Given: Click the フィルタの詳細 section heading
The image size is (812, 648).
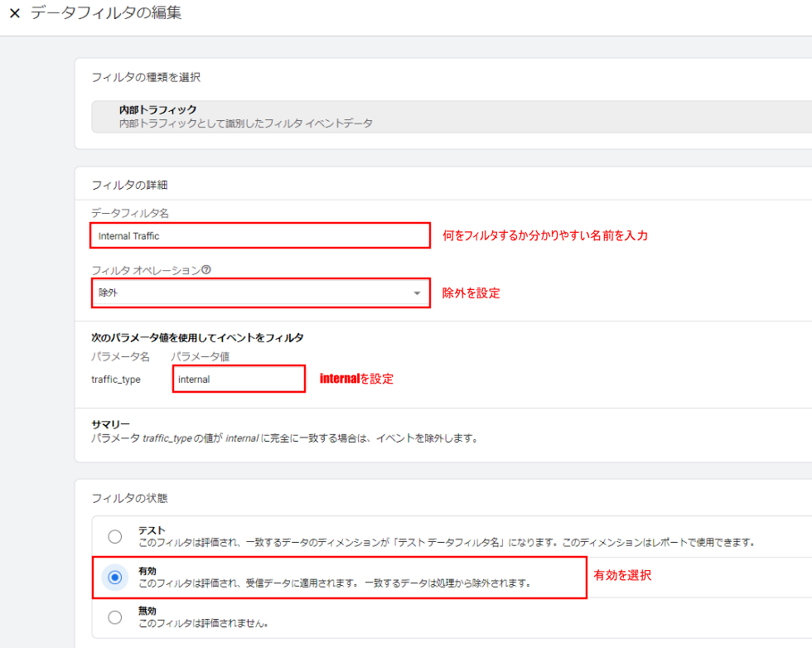Looking at the screenshot, I should pos(129,185).
